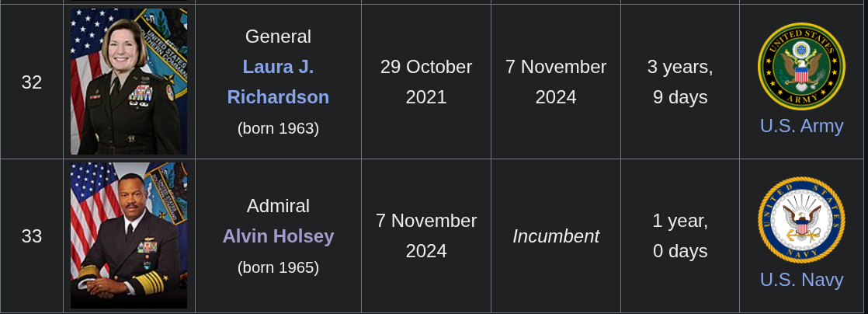Select the "1 year, 0 days" duration cell

[680, 235]
